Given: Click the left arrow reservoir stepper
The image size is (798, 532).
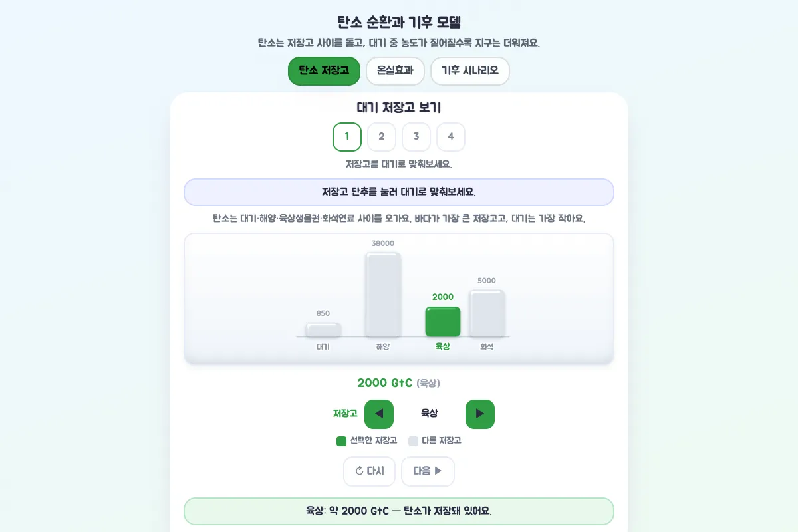Looking at the screenshot, I should (x=379, y=414).
